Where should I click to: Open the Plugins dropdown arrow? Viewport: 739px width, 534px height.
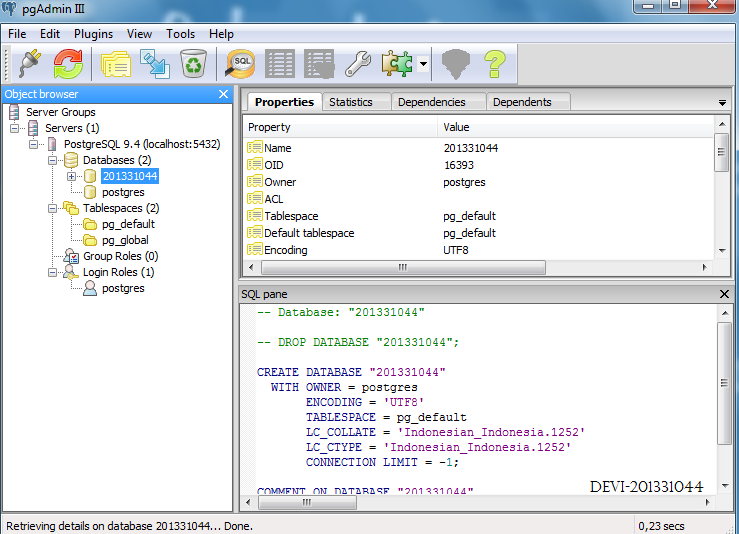[424, 64]
